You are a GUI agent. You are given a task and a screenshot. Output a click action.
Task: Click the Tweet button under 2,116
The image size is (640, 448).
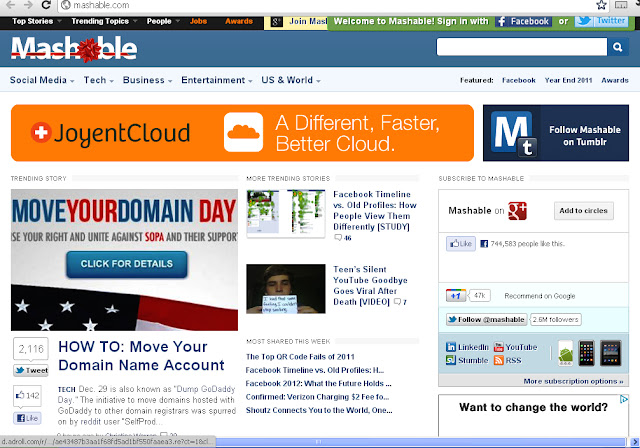click(31, 370)
